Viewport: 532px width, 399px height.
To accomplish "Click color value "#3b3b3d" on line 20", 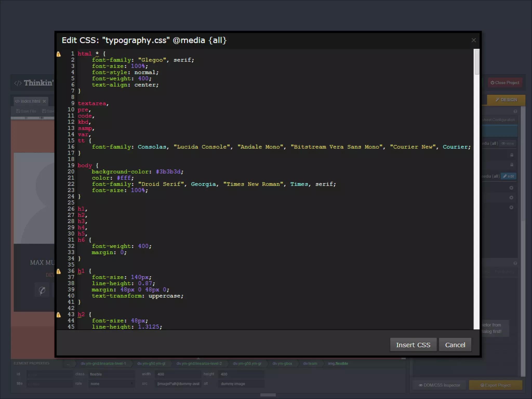I will pos(168,172).
